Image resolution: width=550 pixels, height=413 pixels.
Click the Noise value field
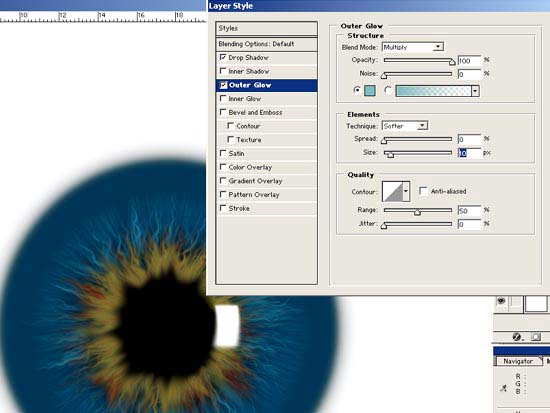pyautogui.click(x=470, y=74)
